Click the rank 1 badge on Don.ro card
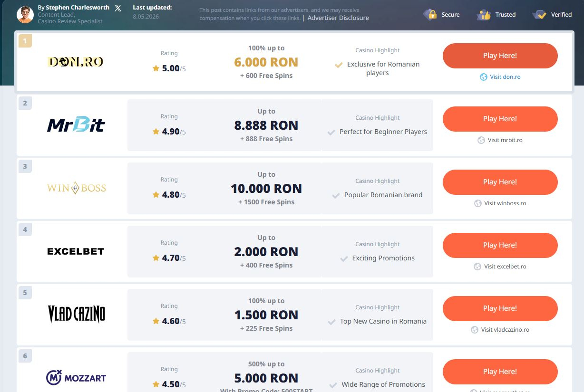Screen dimensions: 584x392 point(25,40)
